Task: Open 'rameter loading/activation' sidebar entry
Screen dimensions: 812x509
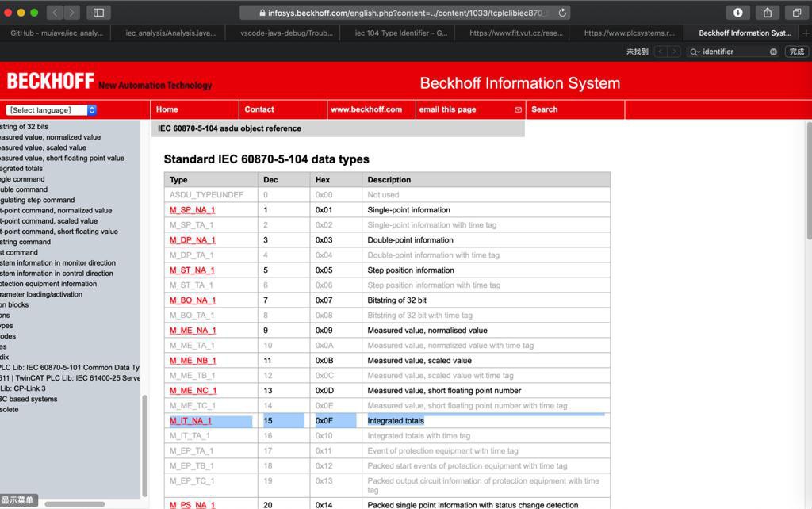Action: tap(41, 293)
